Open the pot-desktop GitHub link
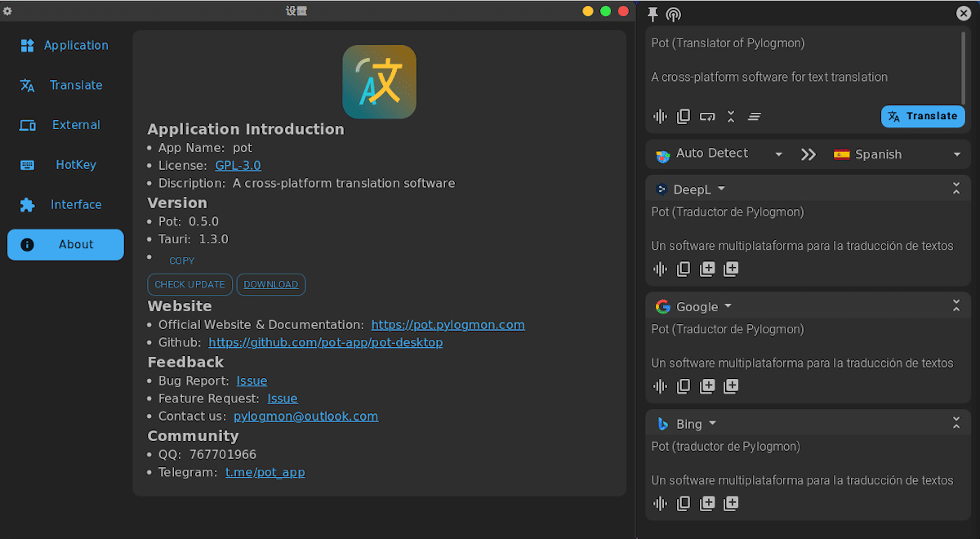Screen dimensions: 980x539 [x=326, y=342]
